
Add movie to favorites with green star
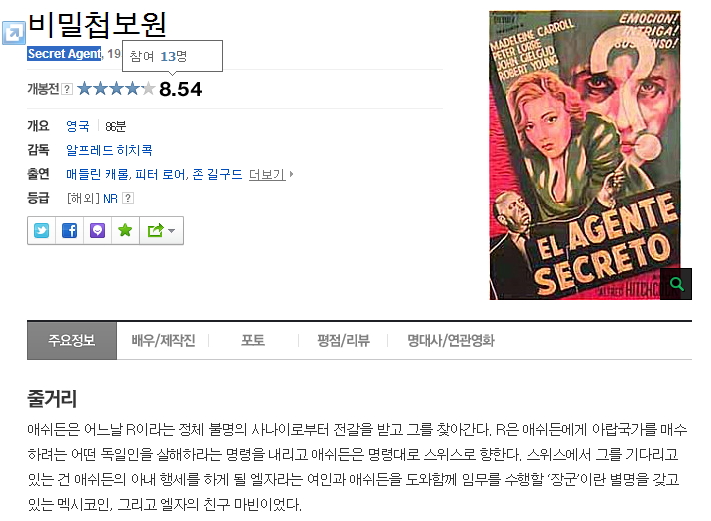click(125, 230)
